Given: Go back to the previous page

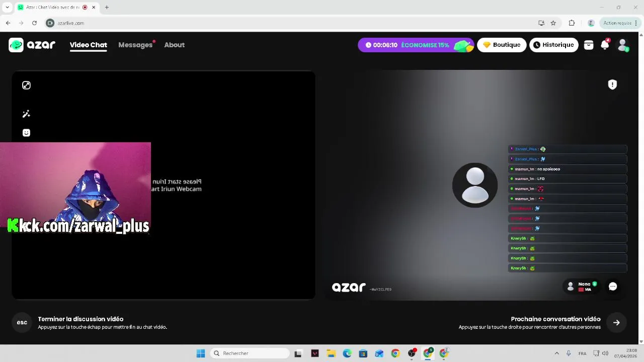Looking at the screenshot, I should (x=8, y=23).
